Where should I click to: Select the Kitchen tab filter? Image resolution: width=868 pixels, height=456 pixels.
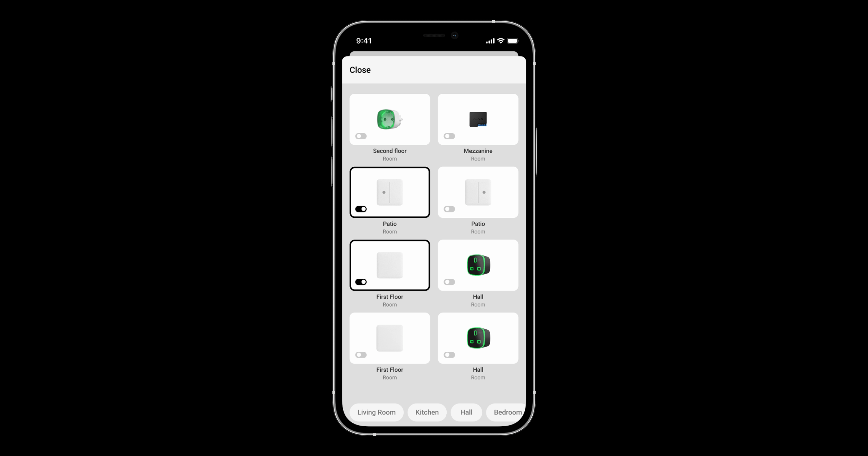click(427, 412)
